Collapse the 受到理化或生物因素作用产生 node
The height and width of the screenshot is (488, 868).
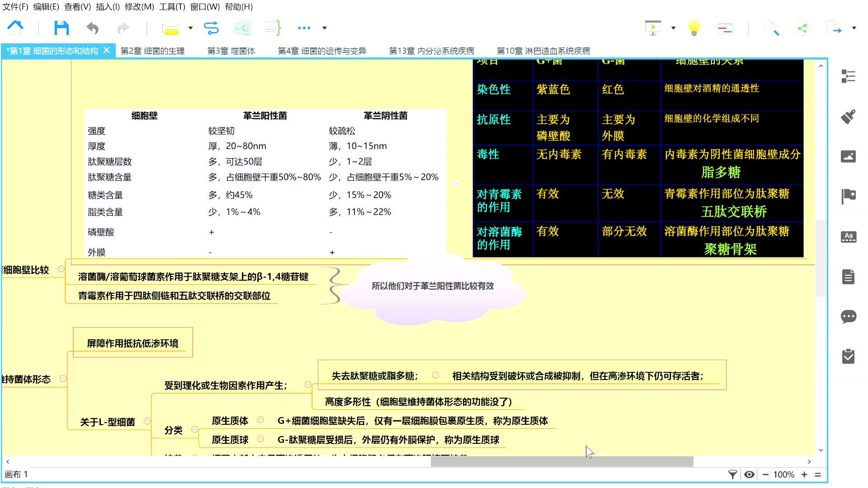coord(308,385)
